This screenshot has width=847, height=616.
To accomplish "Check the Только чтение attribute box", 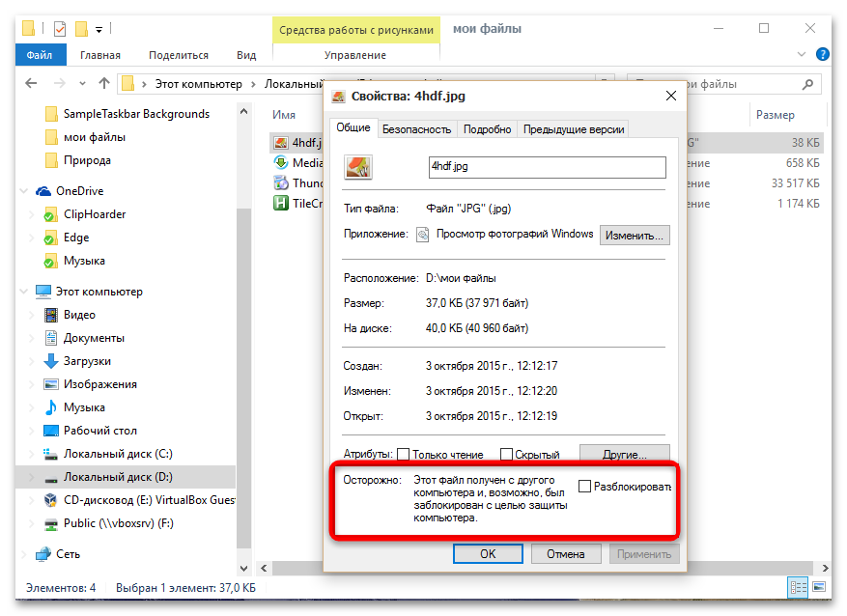I will point(403,455).
